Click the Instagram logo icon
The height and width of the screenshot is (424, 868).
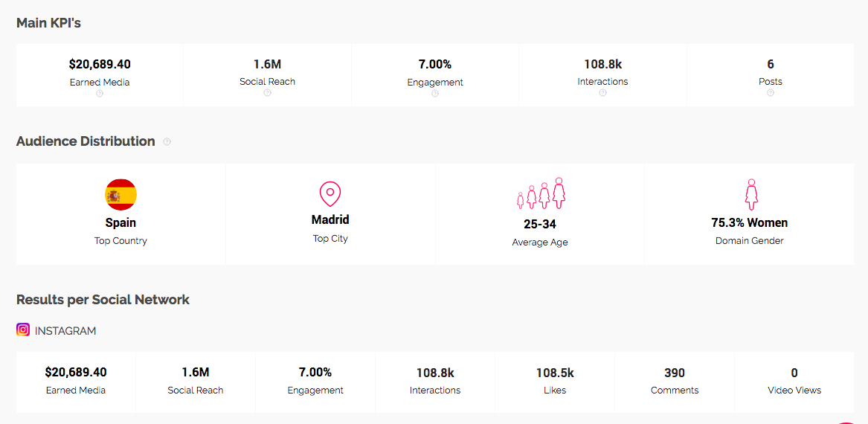tap(23, 330)
